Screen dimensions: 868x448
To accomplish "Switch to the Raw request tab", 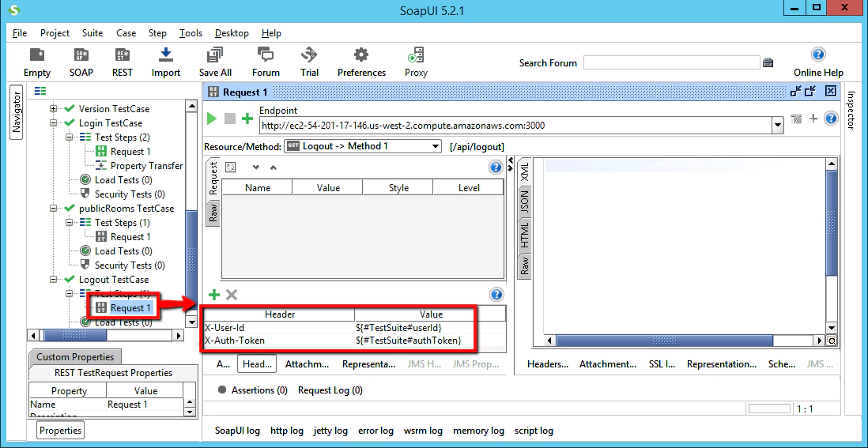I will click(x=213, y=213).
